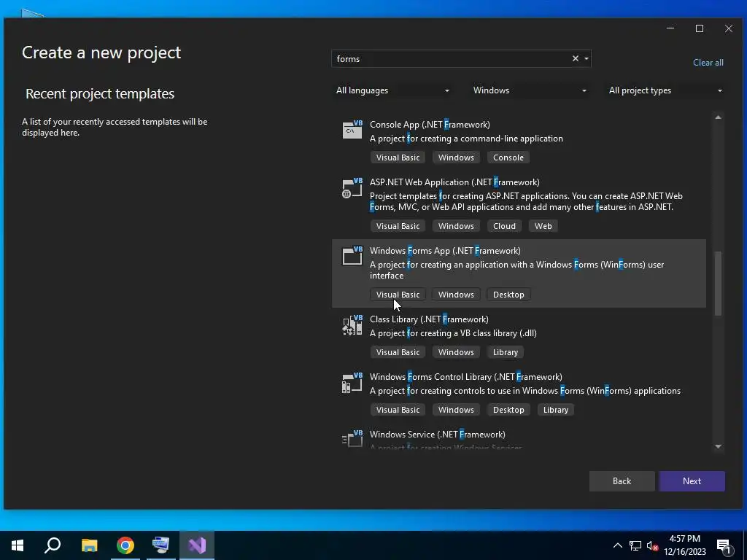Image resolution: width=747 pixels, height=560 pixels.
Task: Click the Class Library template icon
Action: [352, 324]
